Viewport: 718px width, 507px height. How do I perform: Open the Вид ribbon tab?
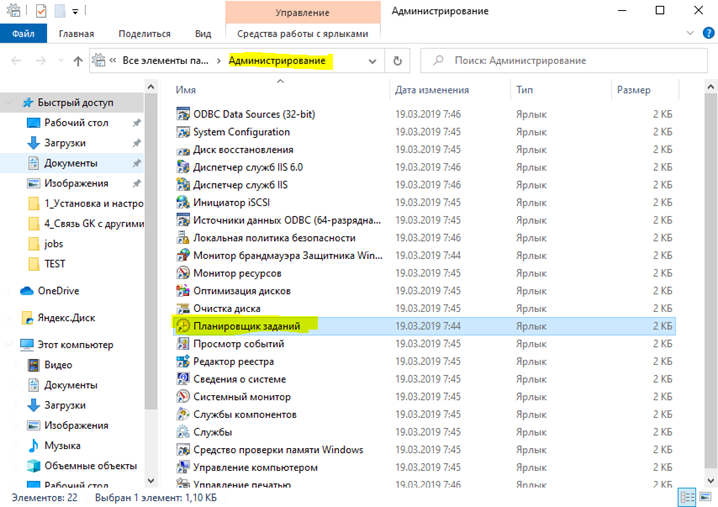(203, 34)
